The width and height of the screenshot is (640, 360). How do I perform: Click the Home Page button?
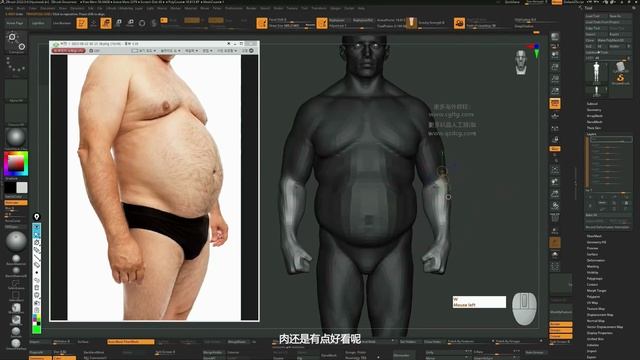[x=15, y=23]
